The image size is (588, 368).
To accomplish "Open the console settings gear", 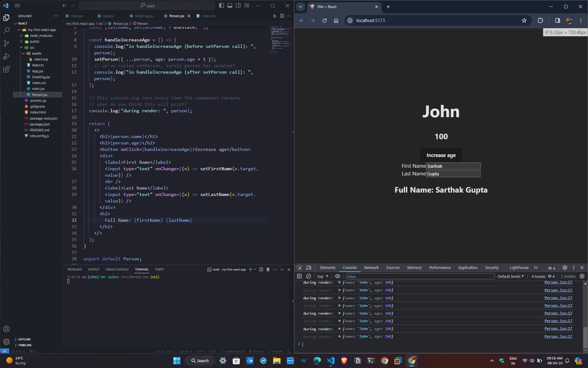I will click(x=582, y=276).
